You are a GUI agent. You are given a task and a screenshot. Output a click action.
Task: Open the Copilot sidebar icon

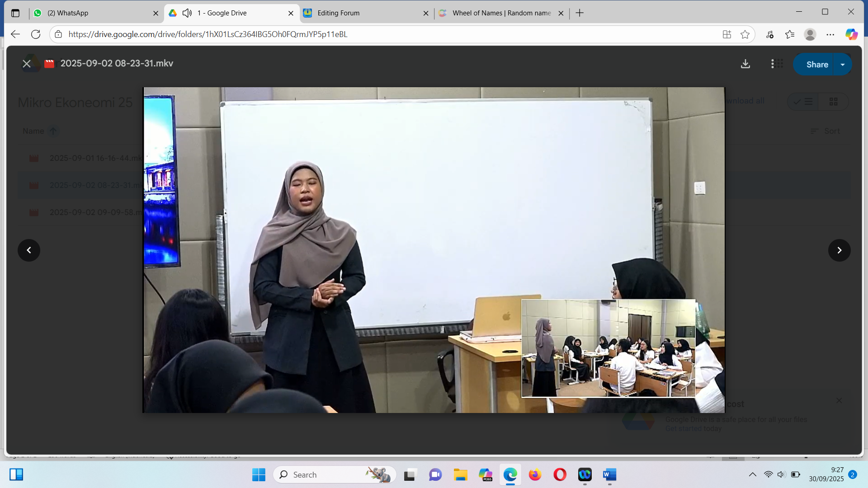pos(851,34)
